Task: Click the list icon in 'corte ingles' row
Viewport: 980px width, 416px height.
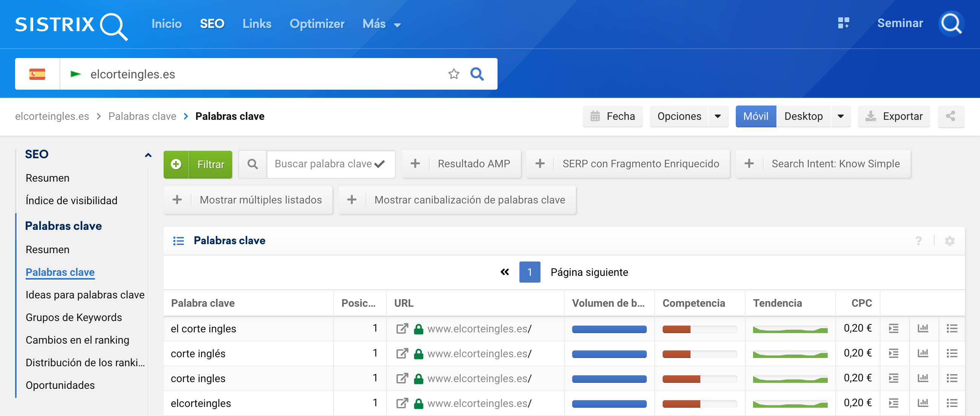Action: coord(952,378)
